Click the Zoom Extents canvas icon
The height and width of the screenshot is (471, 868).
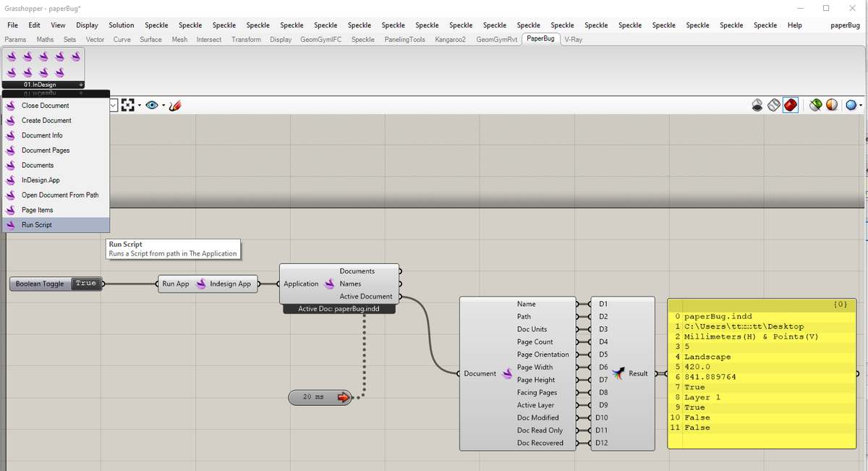click(127, 105)
